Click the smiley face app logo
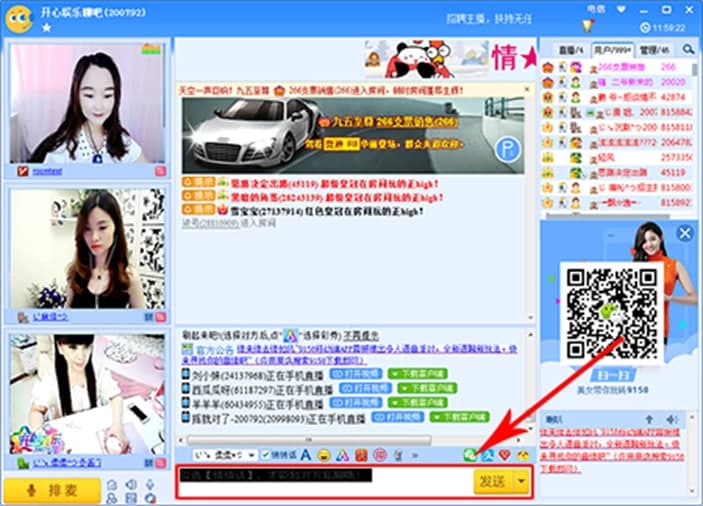Screen dimensions: 703x506 click(18, 18)
